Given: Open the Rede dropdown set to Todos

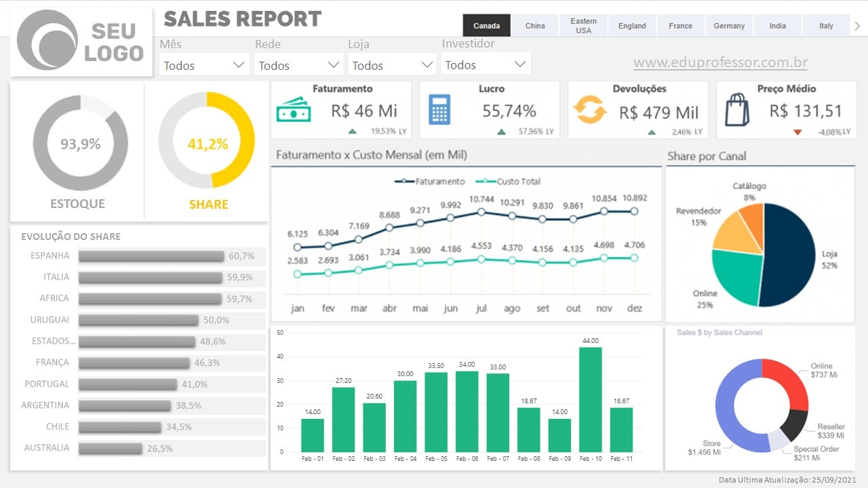Looking at the screenshot, I should [298, 65].
